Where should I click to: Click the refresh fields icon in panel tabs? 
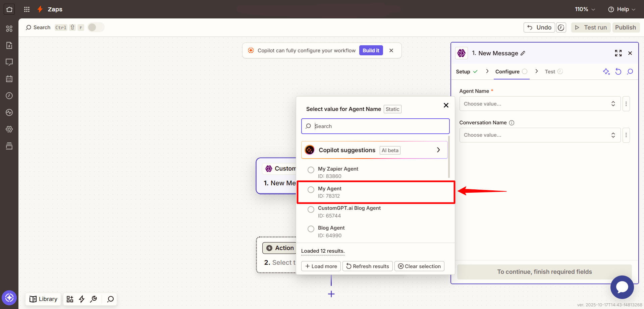[618, 71]
